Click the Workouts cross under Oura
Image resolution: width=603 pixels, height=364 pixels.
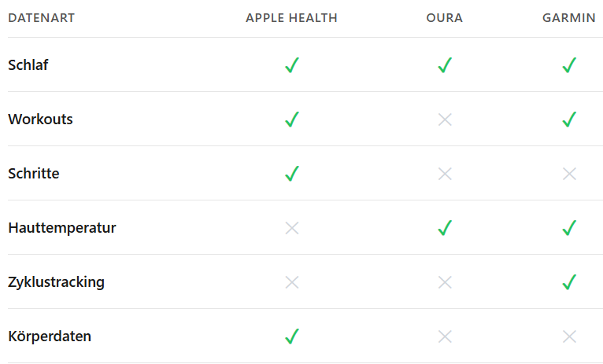(445, 119)
